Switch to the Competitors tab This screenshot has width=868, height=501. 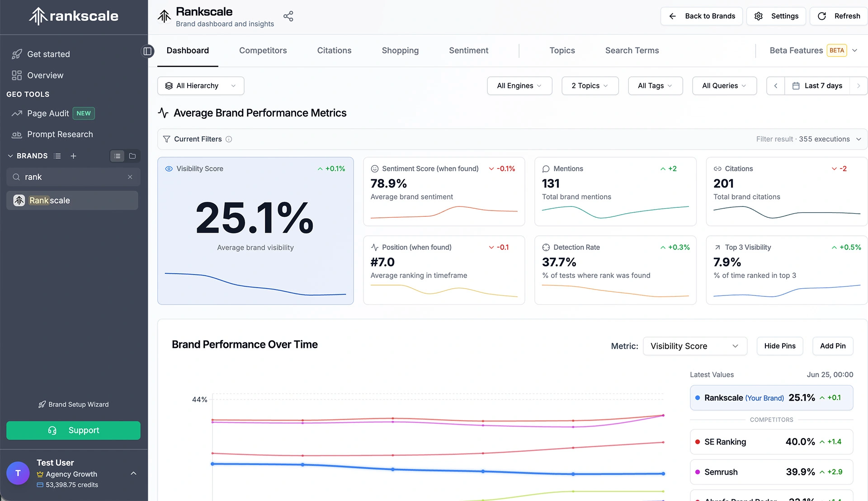pos(263,51)
